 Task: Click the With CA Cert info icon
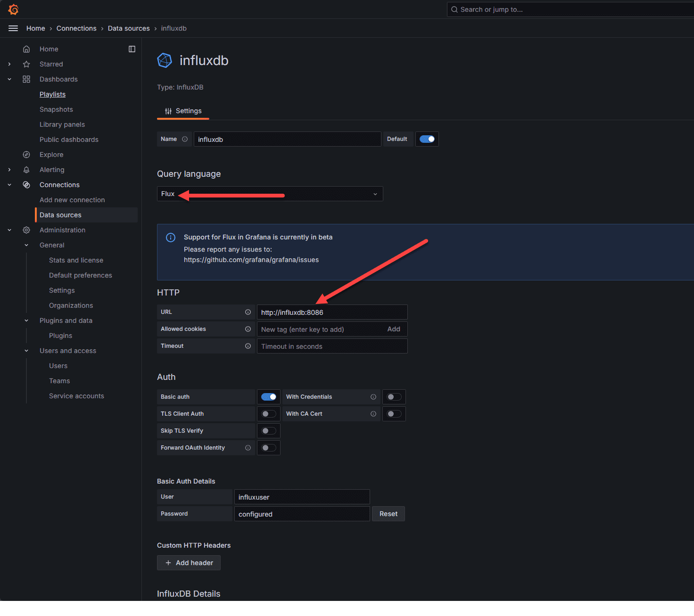pyautogui.click(x=373, y=414)
